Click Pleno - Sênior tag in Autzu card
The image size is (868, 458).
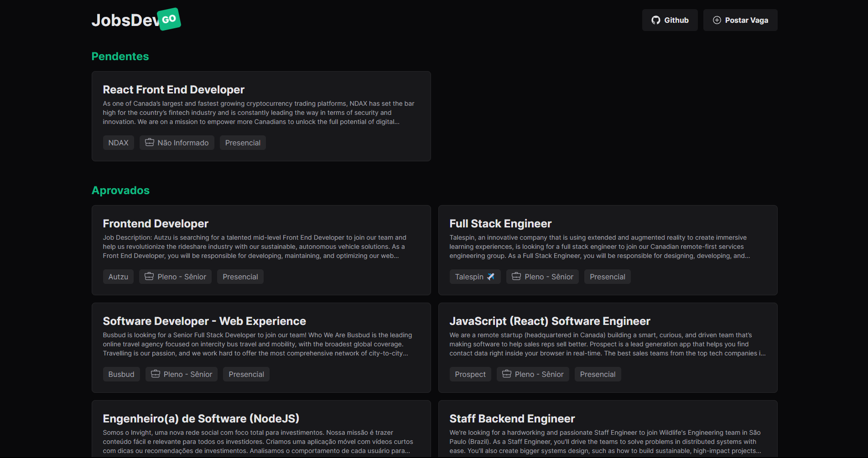(176, 277)
